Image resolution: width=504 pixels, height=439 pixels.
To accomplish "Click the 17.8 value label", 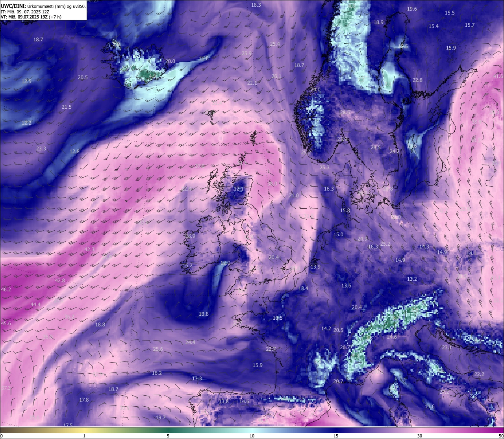I will click(x=84, y=400).
